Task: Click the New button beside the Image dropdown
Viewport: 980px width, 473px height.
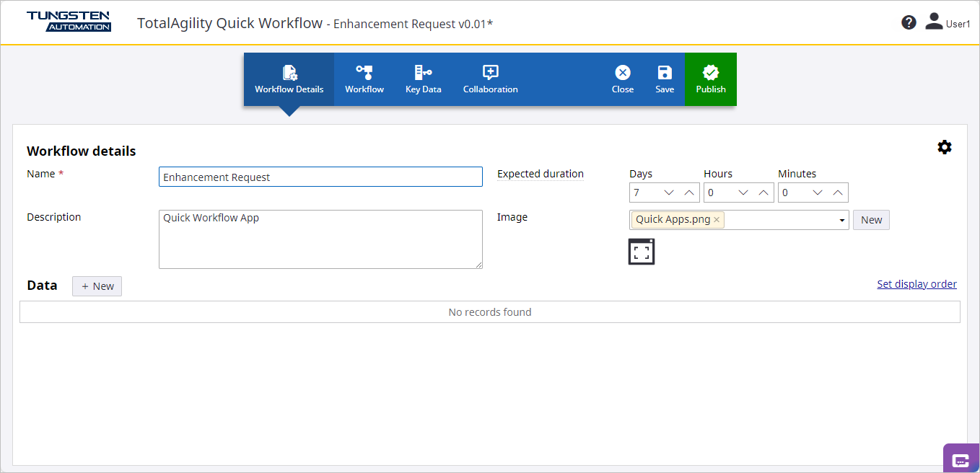Action: (x=871, y=220)
